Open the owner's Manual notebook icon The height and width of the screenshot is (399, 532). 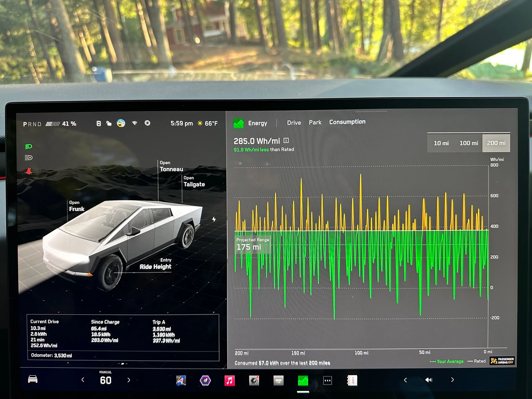click(352, 381)
